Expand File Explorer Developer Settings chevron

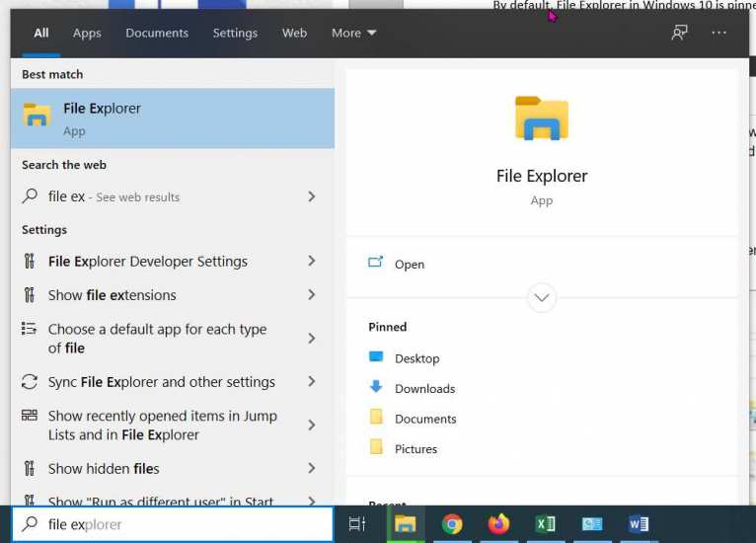312,261
